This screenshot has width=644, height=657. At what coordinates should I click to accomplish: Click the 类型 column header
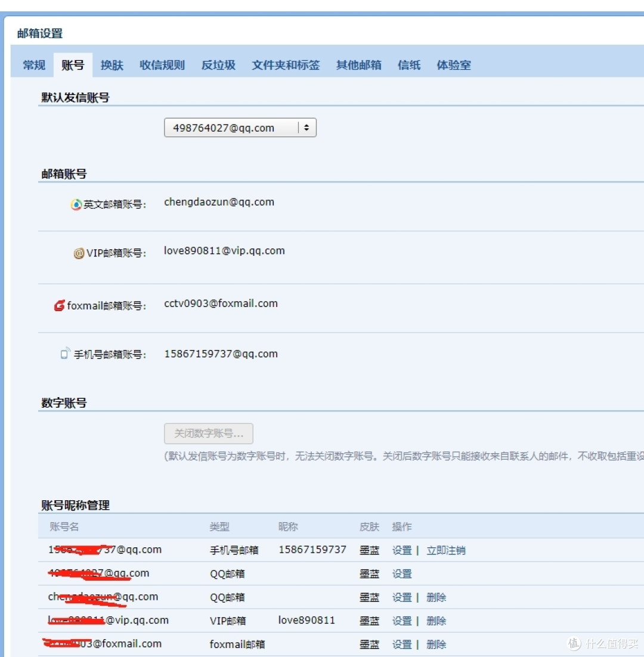(219, 526)
